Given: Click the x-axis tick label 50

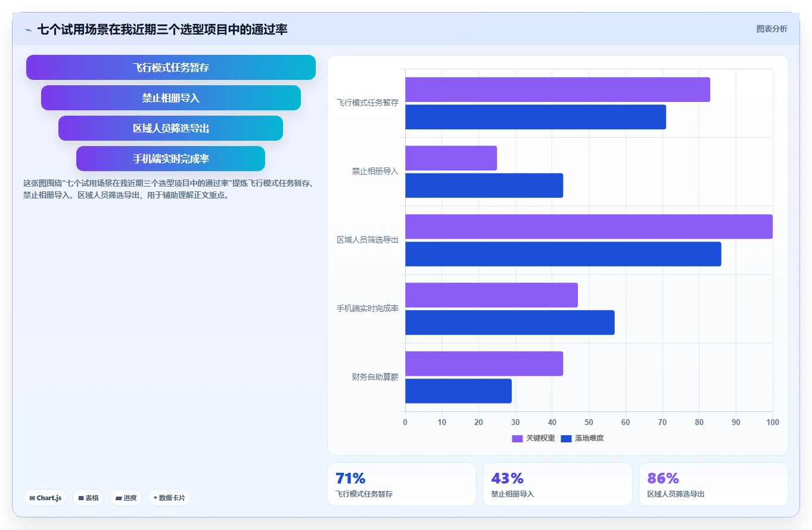Looking at the screenshot, I should pyautogui.click(x=589, y=422).
